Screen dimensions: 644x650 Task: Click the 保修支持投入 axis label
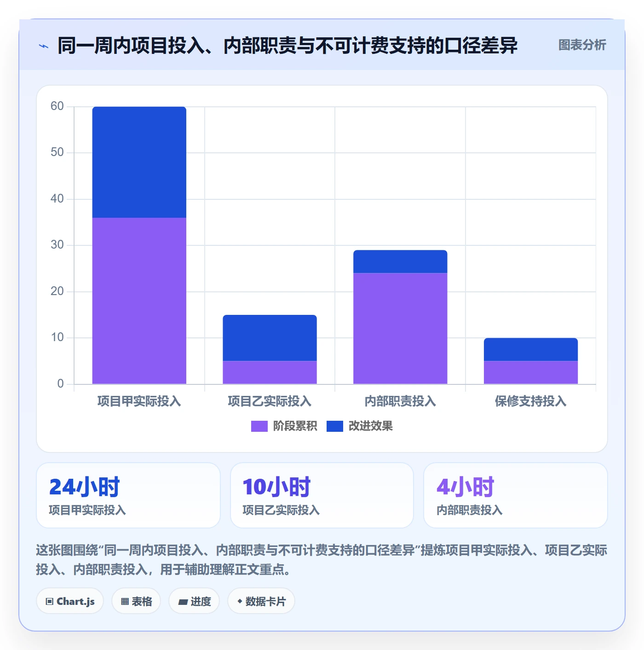click(x=531, y=401)
